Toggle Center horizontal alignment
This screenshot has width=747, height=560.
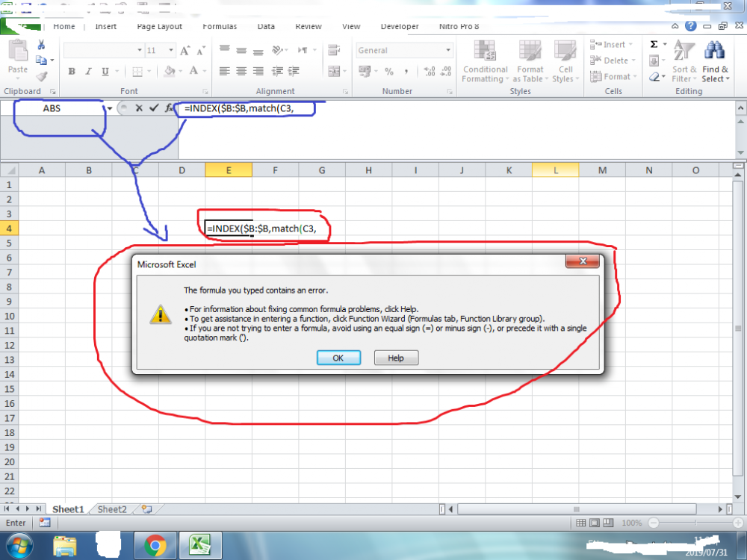pos(241,72)
